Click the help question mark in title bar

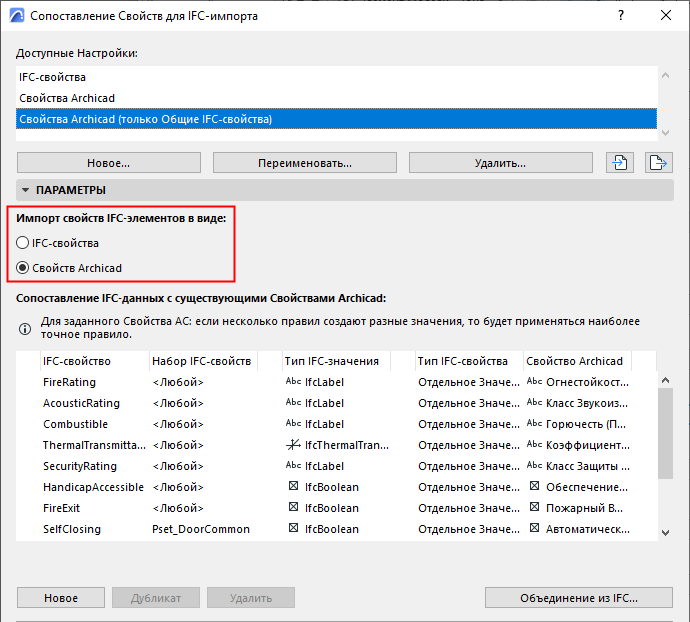pos(621,16)
